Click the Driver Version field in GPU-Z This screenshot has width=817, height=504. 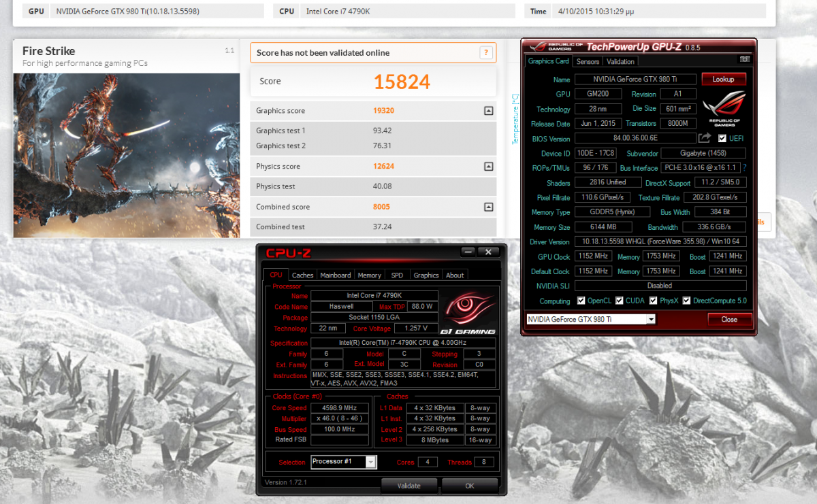(660, 241)
